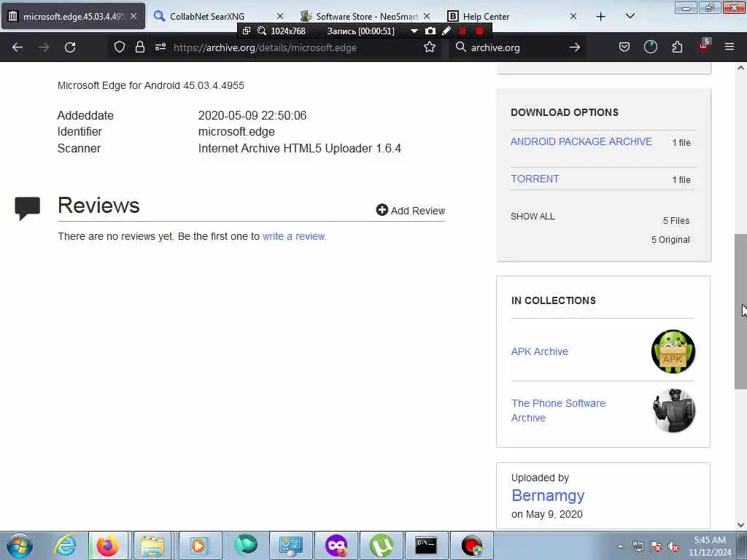The image size is (747, 560).
Task: Open uTorrent from the taskbar
Action: pos(382,545)
